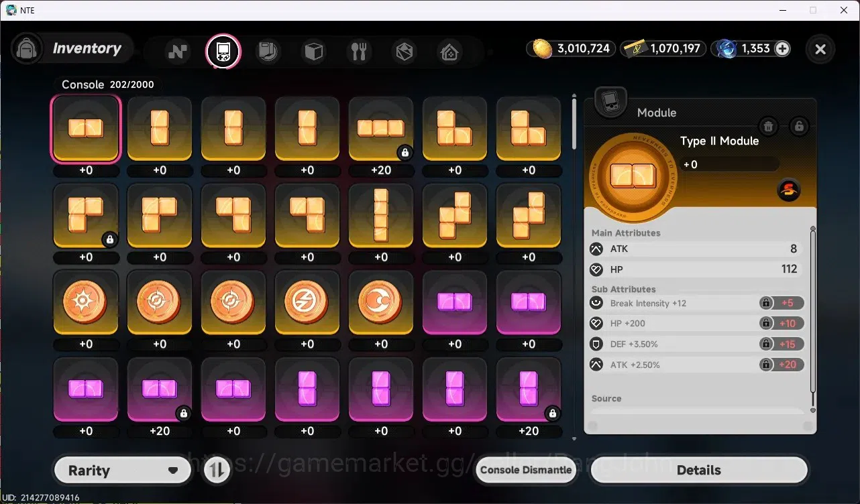Select the highlighted orange horizontal two-block module
This screenshot has height=504, width=860.
tap(86, 129)
